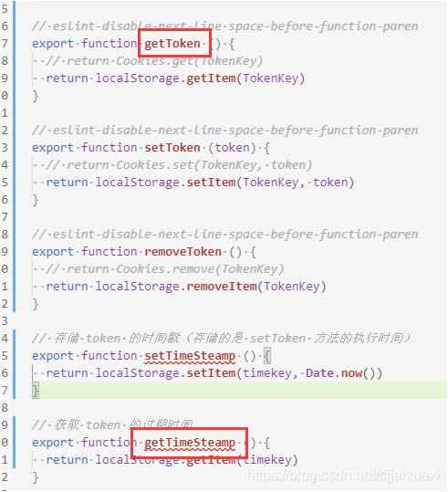Click the function keyword before removeToken
448x492 pixels.
tap(109, 252)
